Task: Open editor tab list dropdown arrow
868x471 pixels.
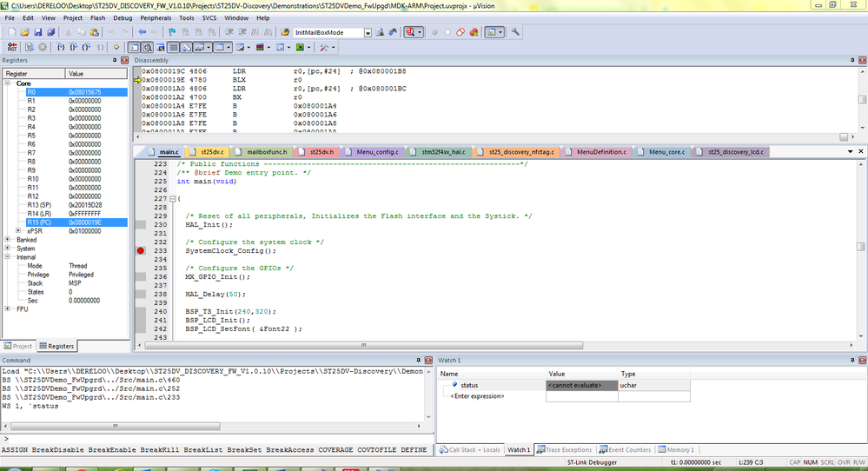Action: click(x=851, y=152)
